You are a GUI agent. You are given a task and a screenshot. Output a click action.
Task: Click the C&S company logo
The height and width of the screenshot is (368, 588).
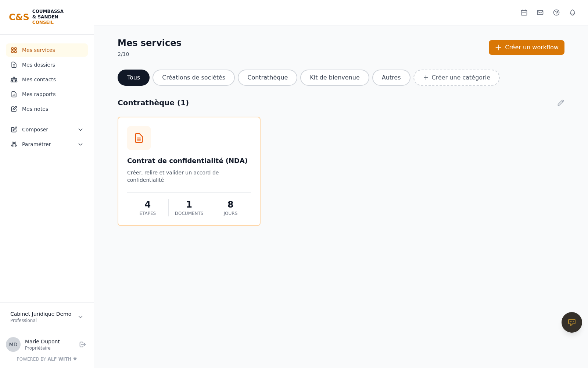(x=36, y=17)
